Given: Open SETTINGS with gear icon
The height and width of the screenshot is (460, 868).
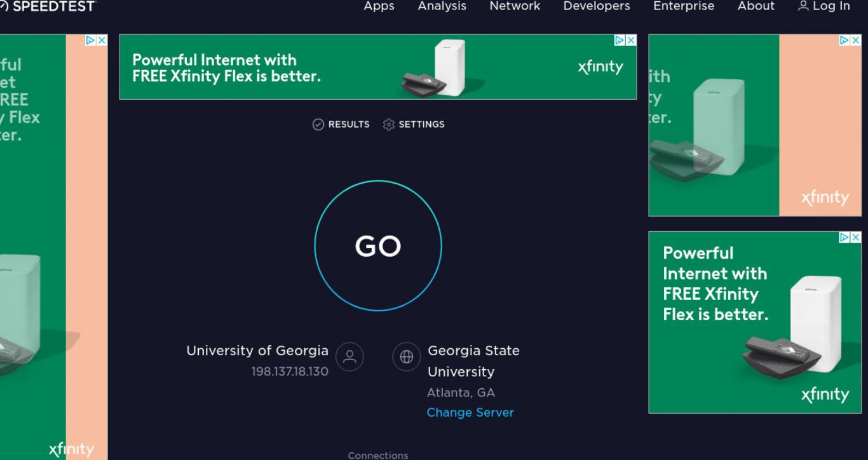Looking at the screenshot, I should (x=414, y=125).
